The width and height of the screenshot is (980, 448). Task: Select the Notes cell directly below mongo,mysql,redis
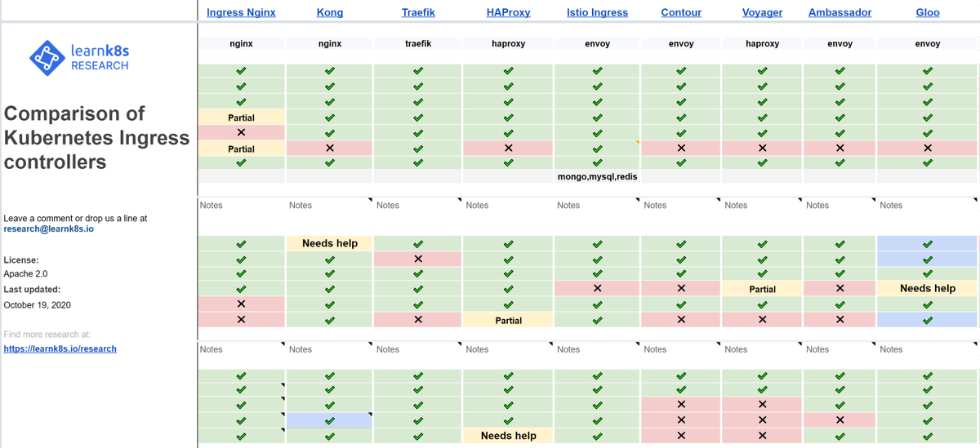[x=597, y=206]
